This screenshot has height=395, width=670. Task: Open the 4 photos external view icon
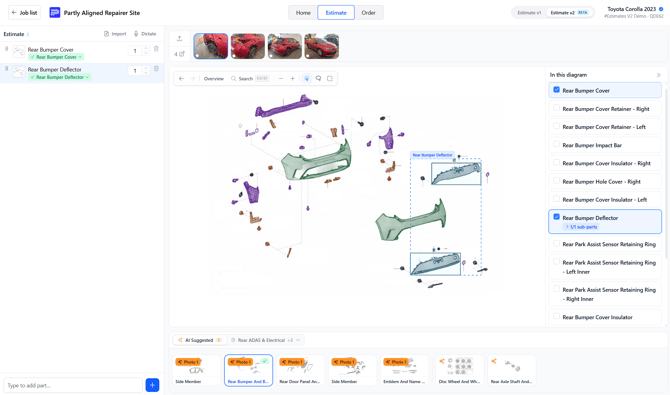[179, 54]
